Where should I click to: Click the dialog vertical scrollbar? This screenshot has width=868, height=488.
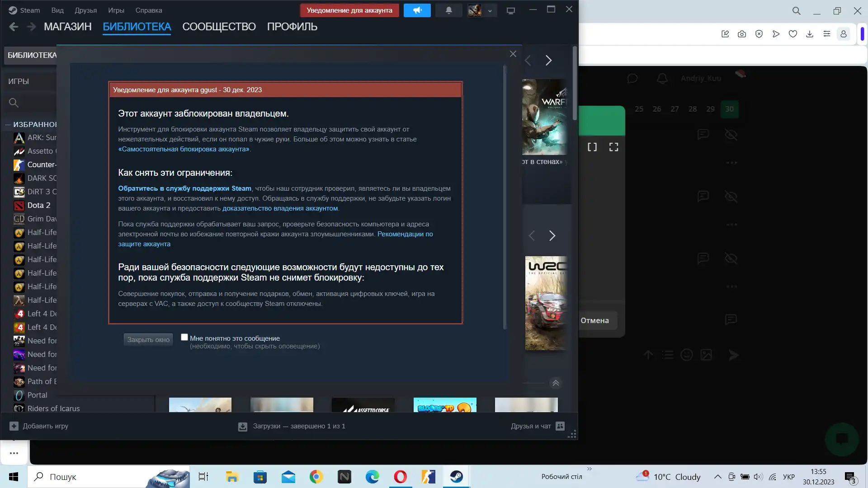point(505,197)
